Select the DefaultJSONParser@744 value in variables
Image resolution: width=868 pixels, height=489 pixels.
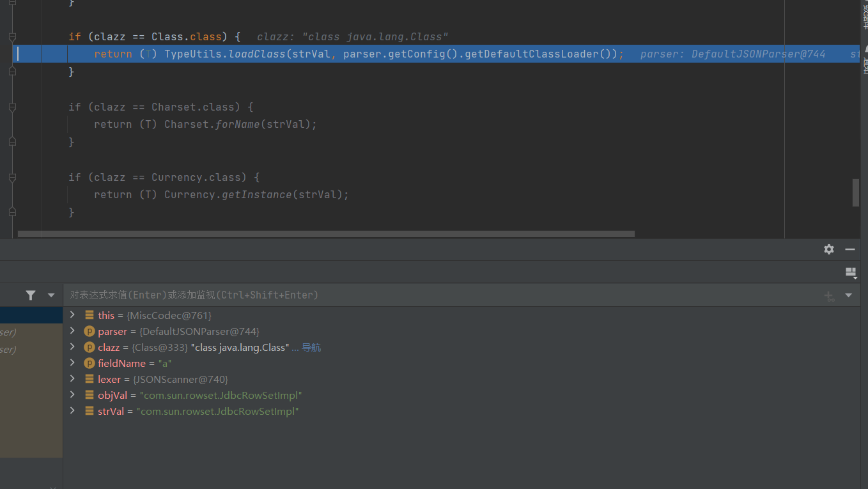point(199,331)
